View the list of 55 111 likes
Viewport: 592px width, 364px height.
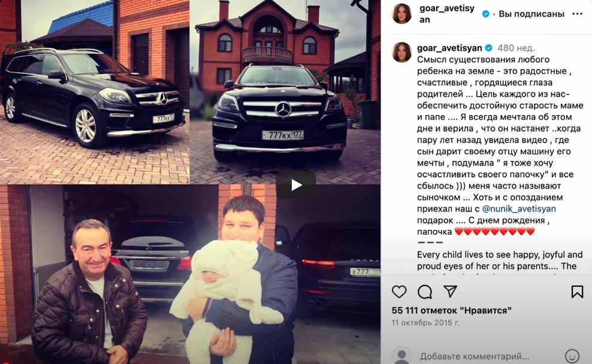tap(451, 311)
